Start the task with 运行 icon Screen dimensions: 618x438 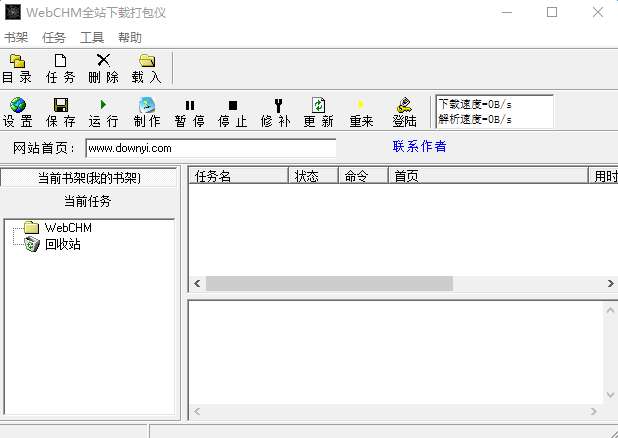[103, 104]
